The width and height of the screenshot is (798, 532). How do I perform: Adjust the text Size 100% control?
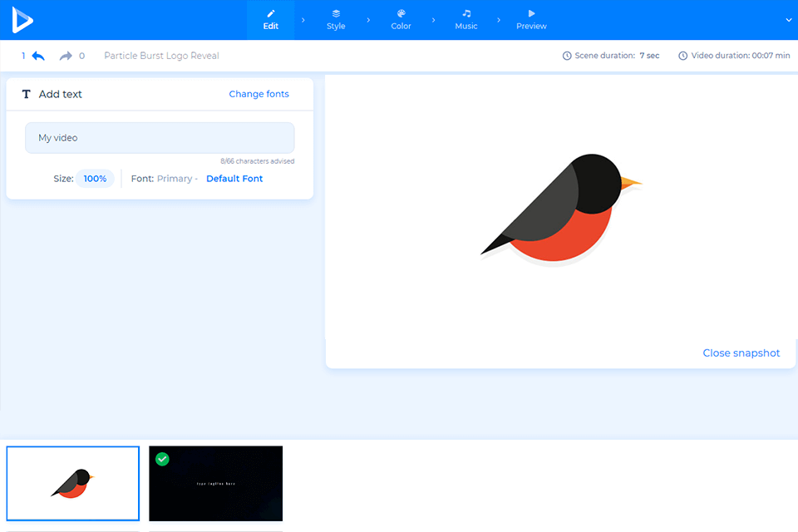tap(95, 178)
